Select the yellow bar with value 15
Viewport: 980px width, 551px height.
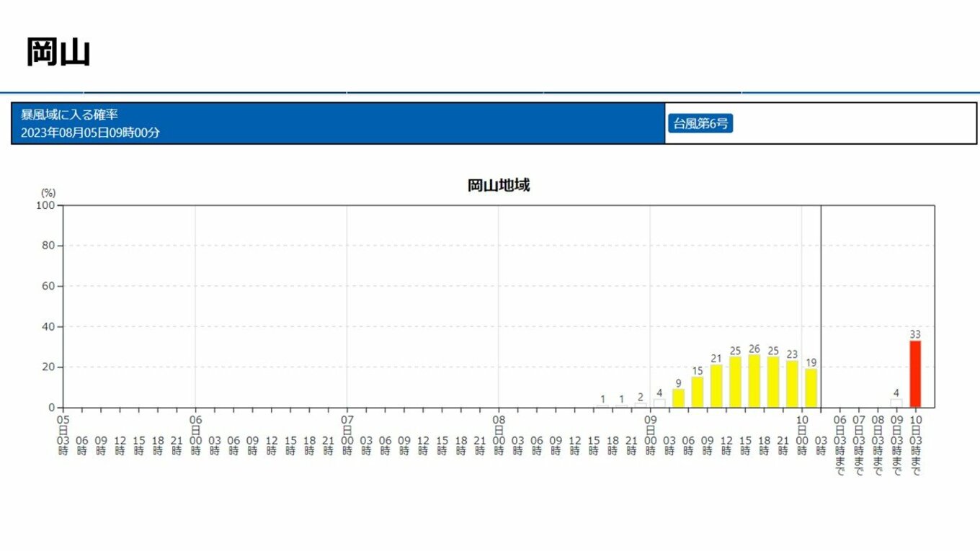698,392
